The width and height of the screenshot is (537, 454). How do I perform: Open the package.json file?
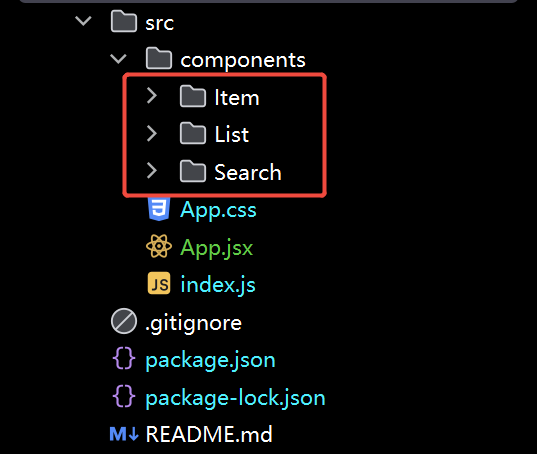point(210,361)
